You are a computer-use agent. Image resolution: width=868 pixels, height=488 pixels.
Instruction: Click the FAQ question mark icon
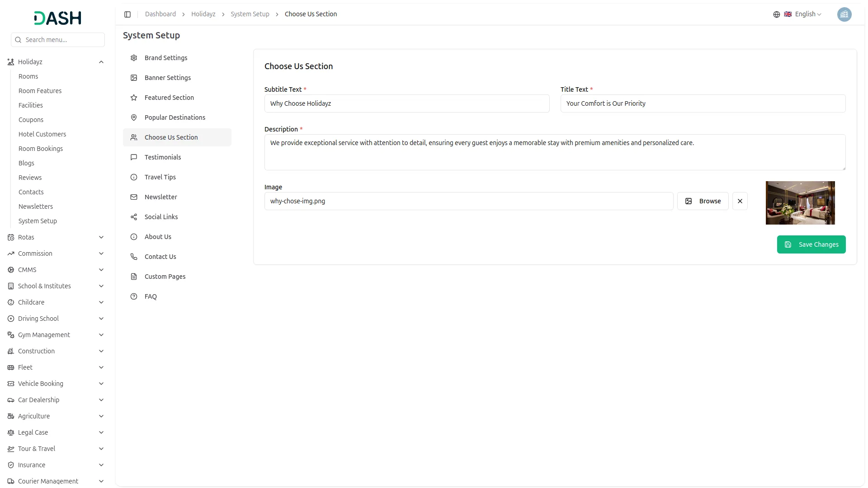(x=134, y=296)
